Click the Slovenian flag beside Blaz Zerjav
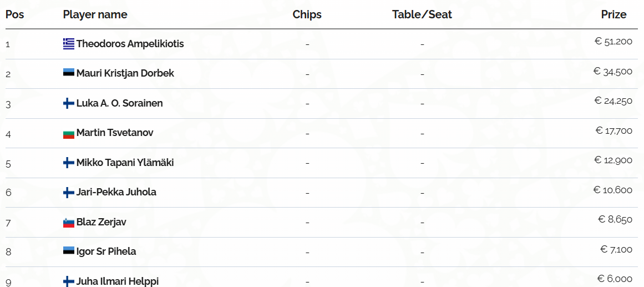The width and height of the screenshot is (644, 287). pyautogui.click(x=69, y=223)
